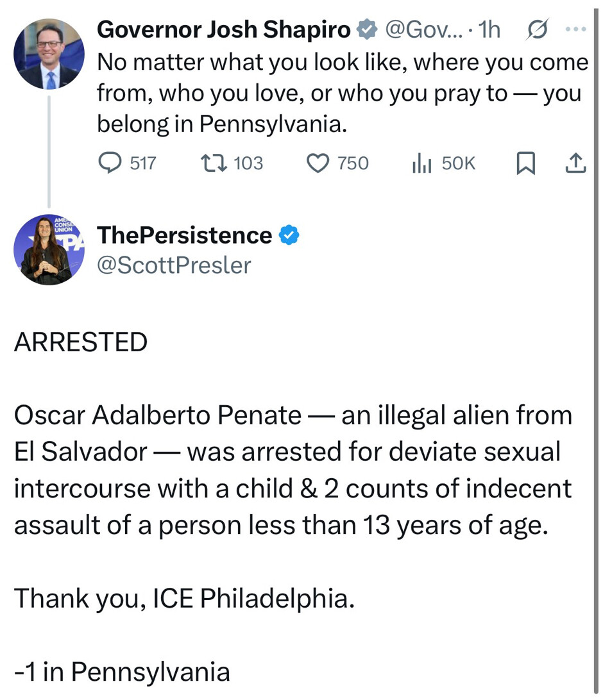The image size is (603, 700).
Task: Click the slashed-circle icon beside the timestamp
Action: click(x=536, y=29)
